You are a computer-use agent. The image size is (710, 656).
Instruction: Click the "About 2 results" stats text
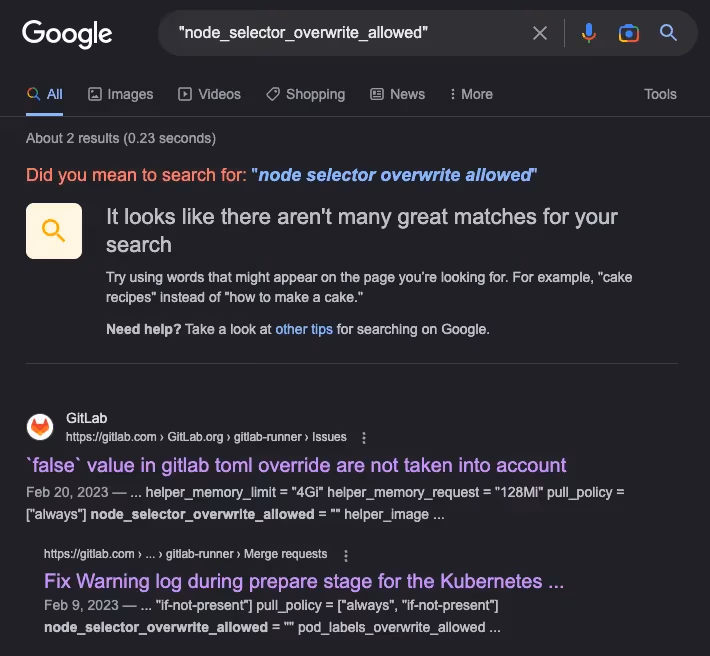click(x=121, y=138)
